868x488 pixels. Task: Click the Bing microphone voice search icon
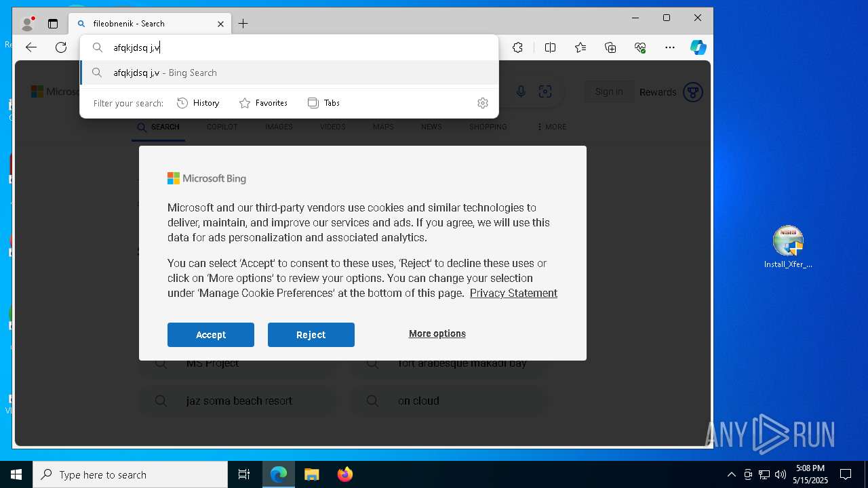tap(521, 91)
